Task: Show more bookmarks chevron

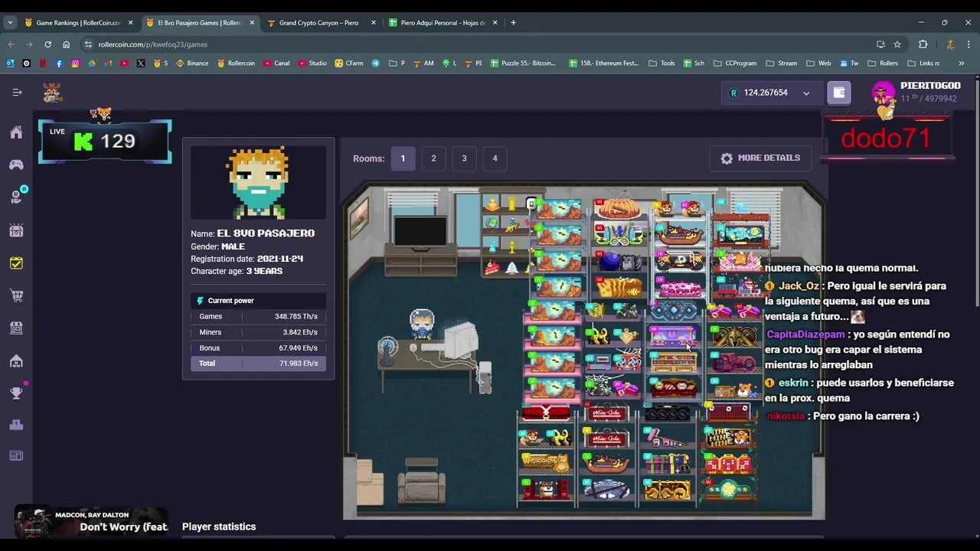Action: pos(962,64)
